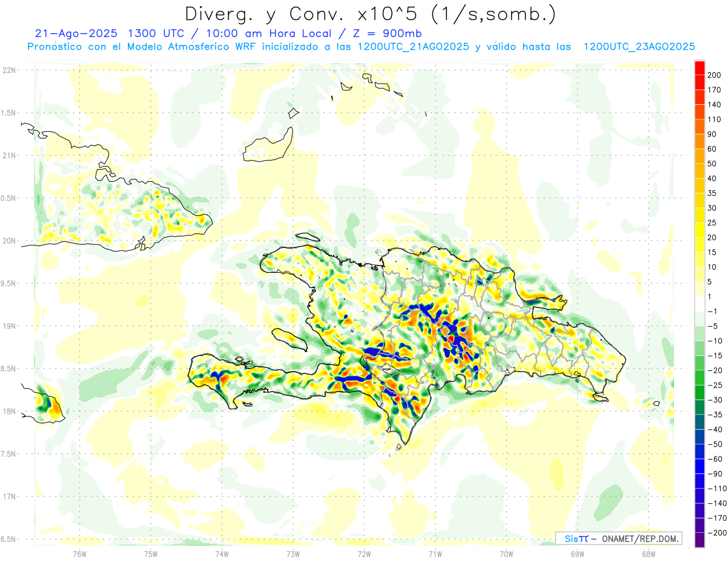The width and height of the screenshot is (728, 562).
Task: Click the dark purple bottom color bar segment
Action: coord(699,540)
